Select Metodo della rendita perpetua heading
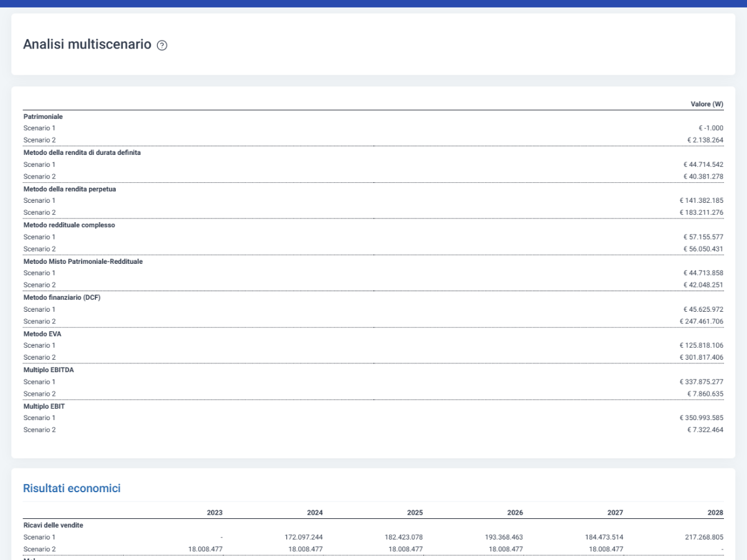This screenshot has width=747, height=560. pos(70,189)
